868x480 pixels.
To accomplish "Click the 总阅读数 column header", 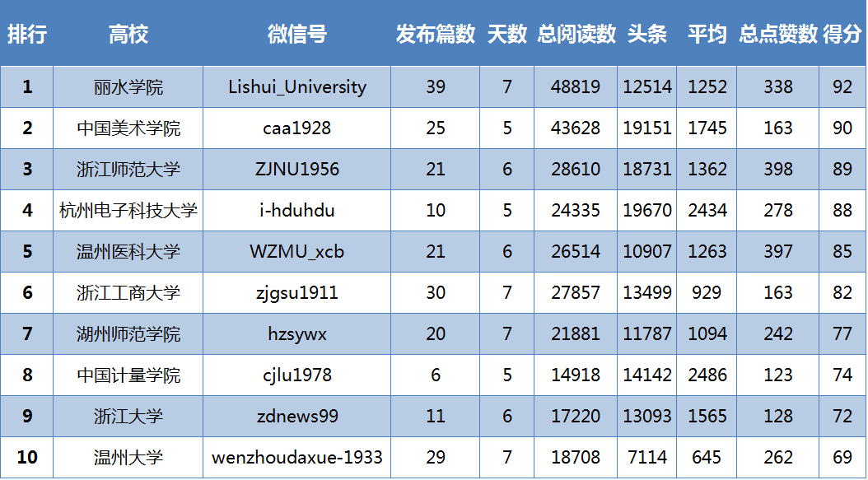I will pos(576,35).
